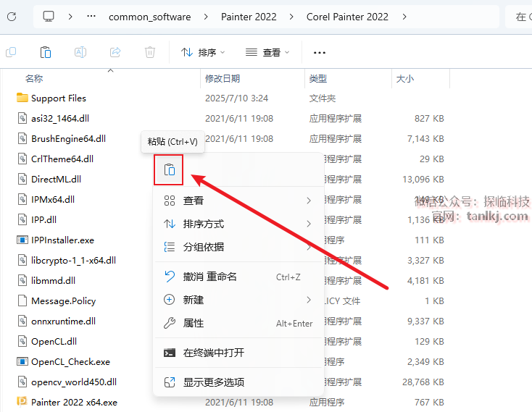Image resolution: width=532 pixels, height=412 pixels.
Task: Select the opencv_world450.dll file icon
Action: [x=22, y=382]
